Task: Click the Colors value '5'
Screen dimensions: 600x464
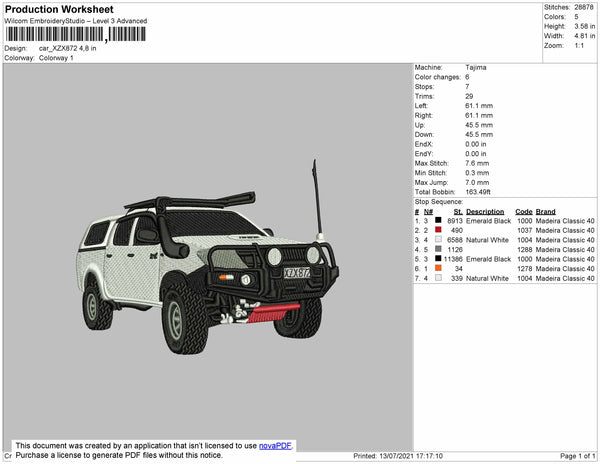Action: [x=576, y=17]
